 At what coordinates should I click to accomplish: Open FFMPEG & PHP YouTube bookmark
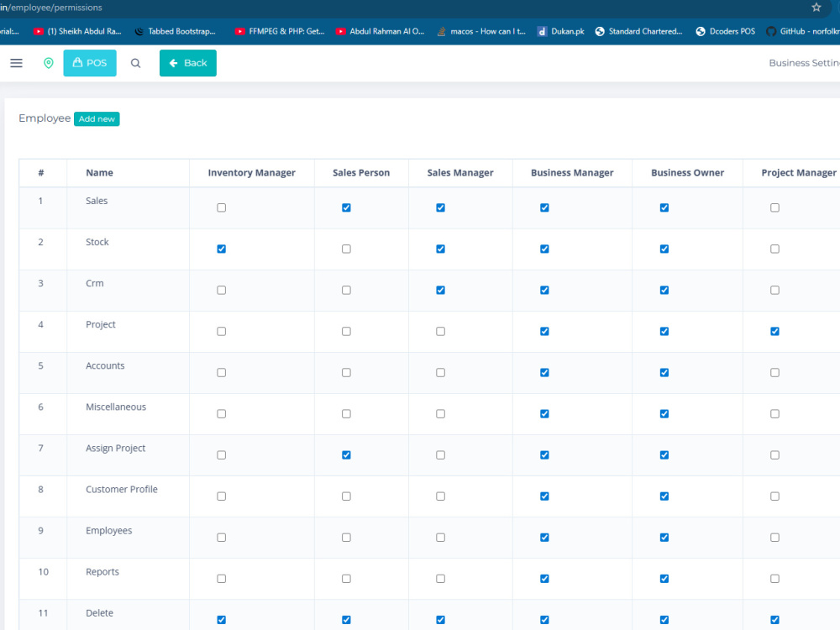(x=280, y=32)
